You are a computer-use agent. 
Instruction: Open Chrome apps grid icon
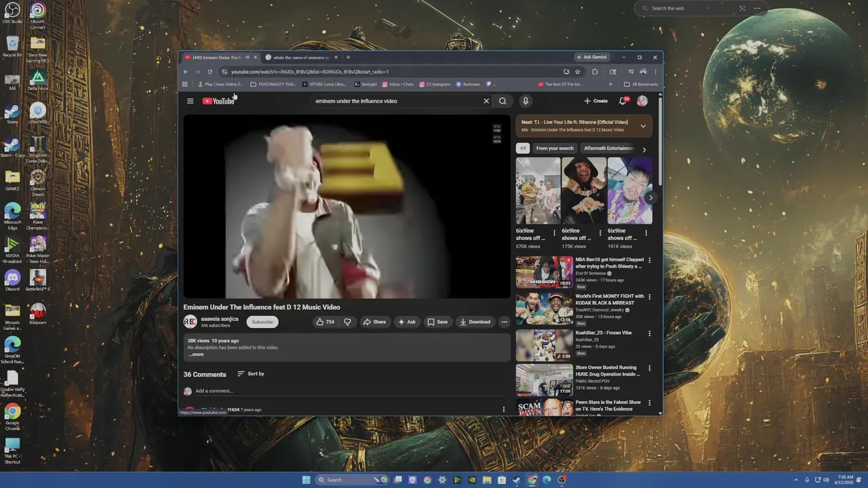(x=184, y=85)
